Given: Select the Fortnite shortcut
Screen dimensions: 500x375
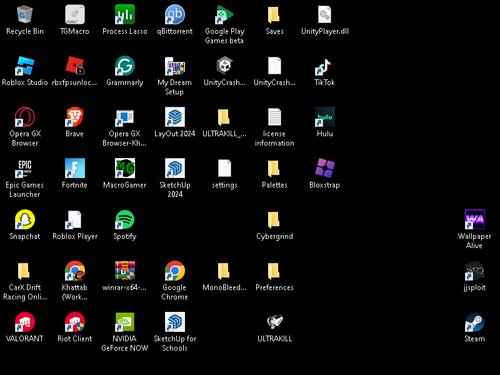Looking at the screenshot, I should pyautogui.click(x=75, y=169).
